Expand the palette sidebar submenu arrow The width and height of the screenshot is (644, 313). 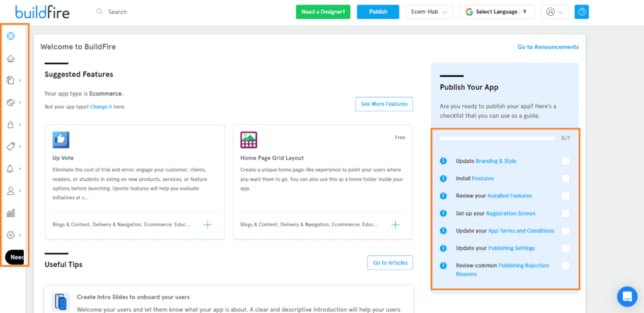pos(20,102)
